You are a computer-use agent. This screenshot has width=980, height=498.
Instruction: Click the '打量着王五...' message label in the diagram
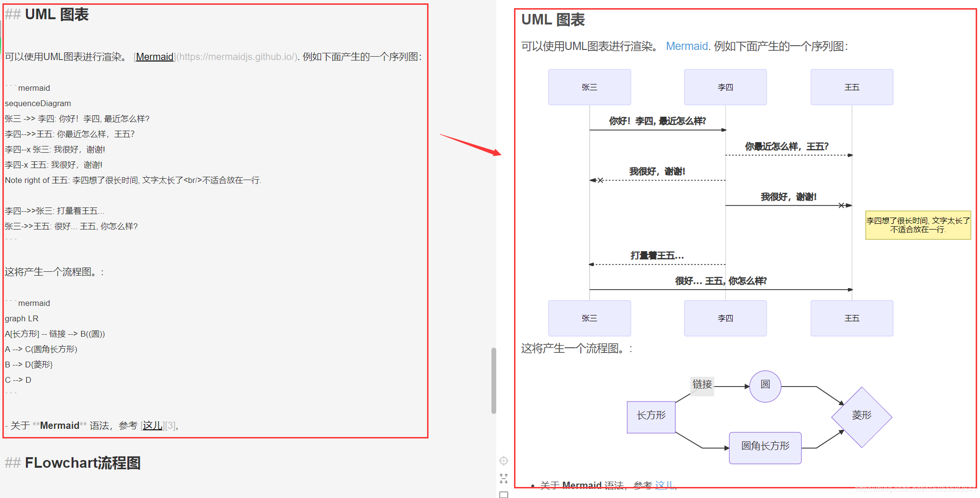coord(657,255)
